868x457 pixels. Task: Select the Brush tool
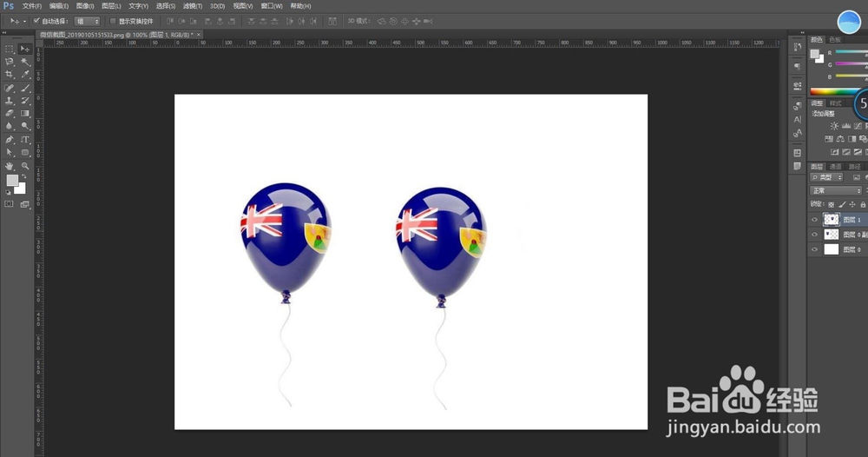click(x=25, y=88)
